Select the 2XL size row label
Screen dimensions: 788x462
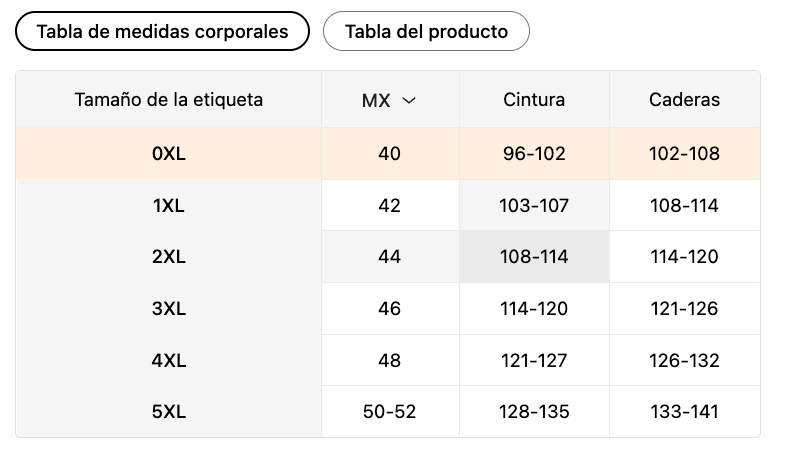[168, 257]
